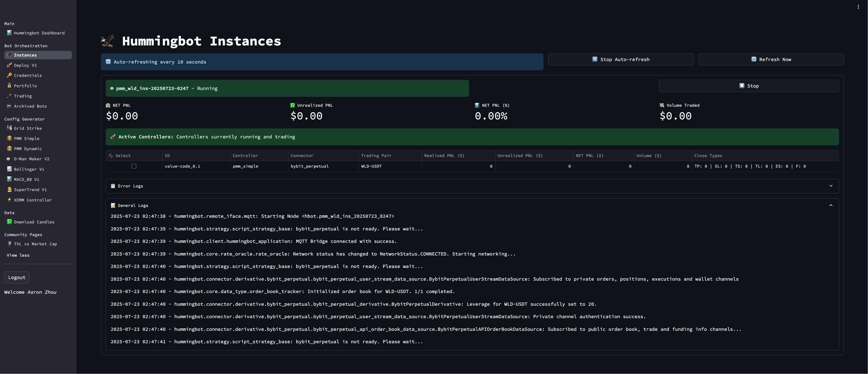Viewport: 868px width, 374px height.
Task: Click the drawer icon beside Archived Bots
Action: [9, 106]
